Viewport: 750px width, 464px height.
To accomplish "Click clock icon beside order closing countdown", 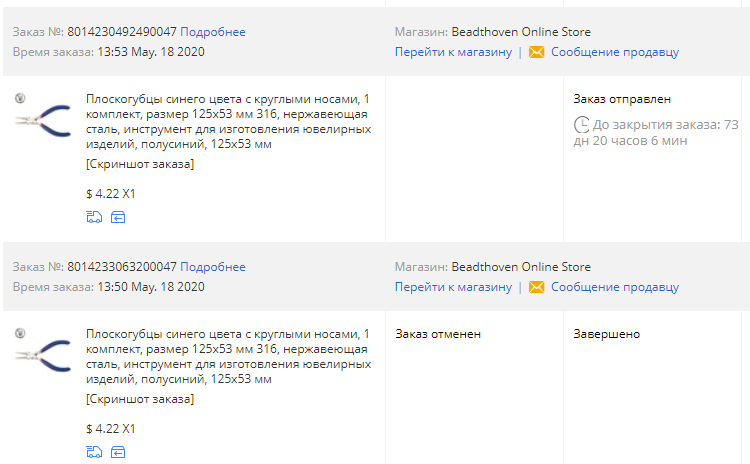I will click(581, 126).
